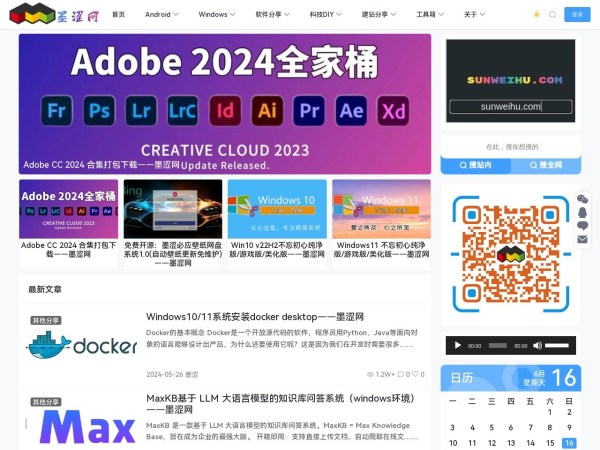Click the Fr icon in banner

[x=57, y=111]
